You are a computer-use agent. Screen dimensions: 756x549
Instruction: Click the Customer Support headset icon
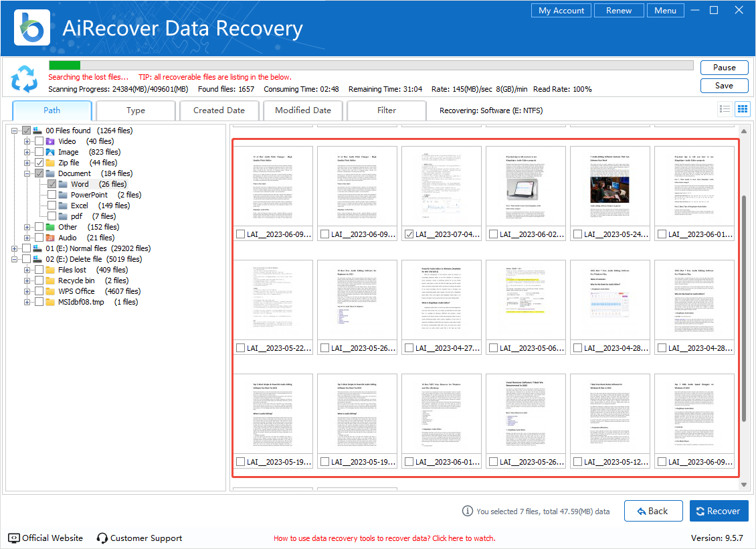pyautogui.click(x=102, y=538)
